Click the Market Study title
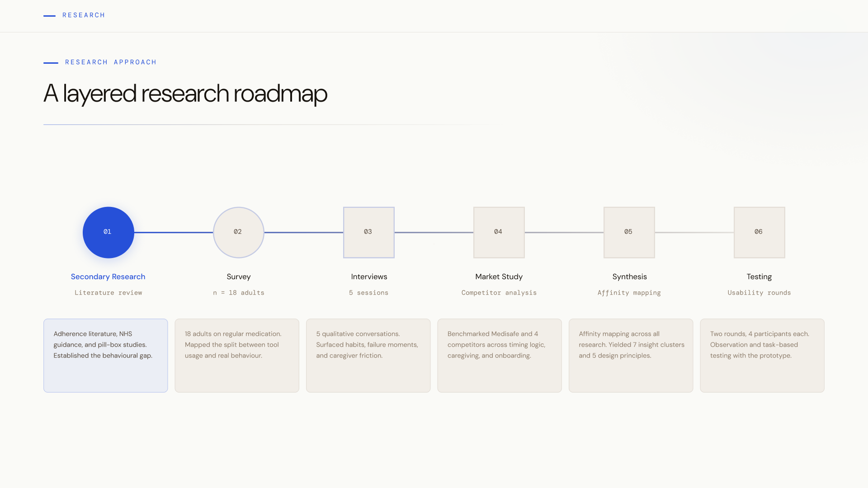The image size is (868, 488). point(499,277)
